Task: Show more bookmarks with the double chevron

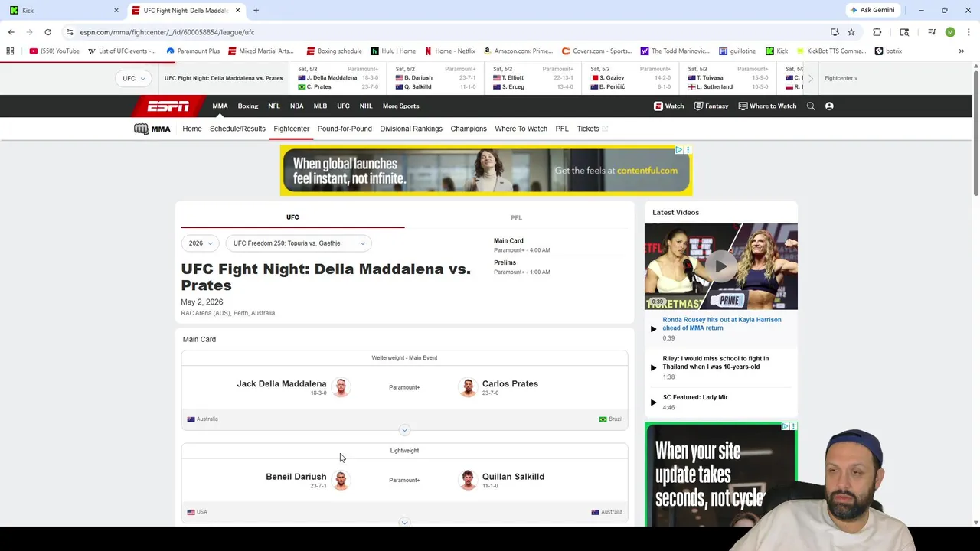Action: pyautogui.click(x=961, y=51)
